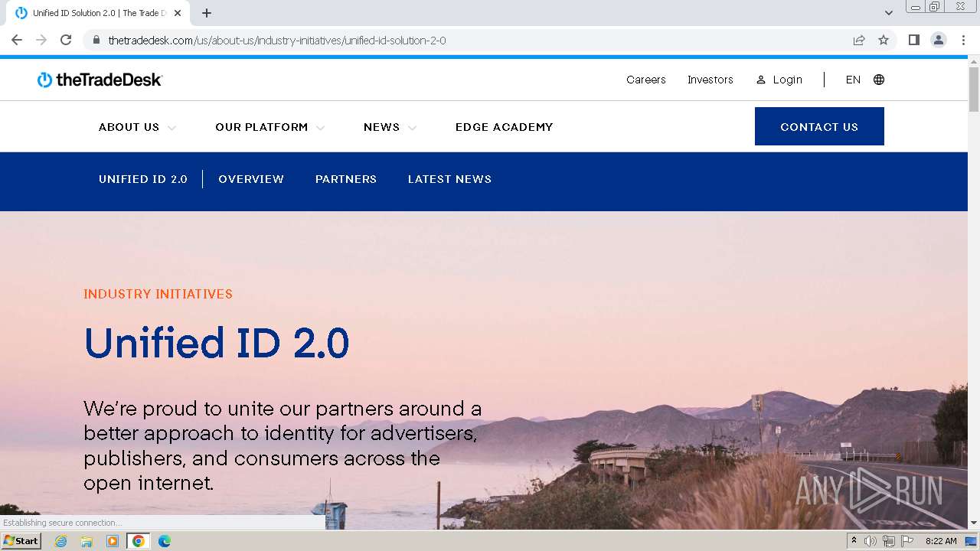The image size is (980, 551).
Task: Open the Careers link
Action: (x=646, y=80)
